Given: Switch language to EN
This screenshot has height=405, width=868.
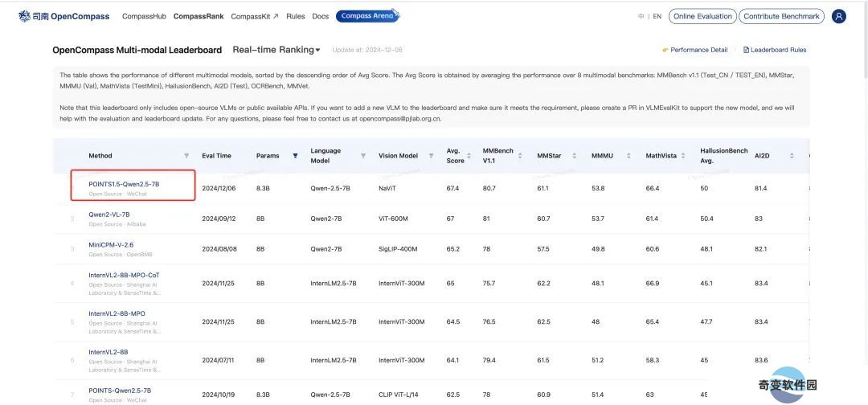Looking at the screenshot, I should [x=657, y=16].
